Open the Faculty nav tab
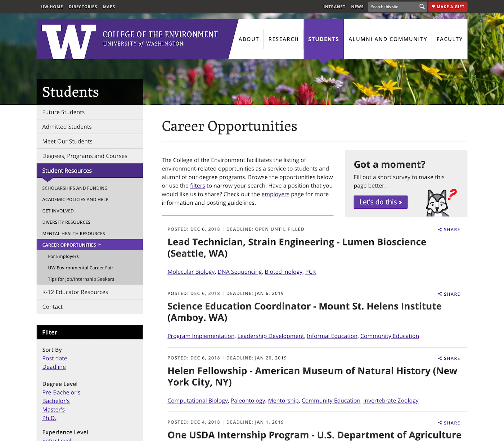 (450, 39)
